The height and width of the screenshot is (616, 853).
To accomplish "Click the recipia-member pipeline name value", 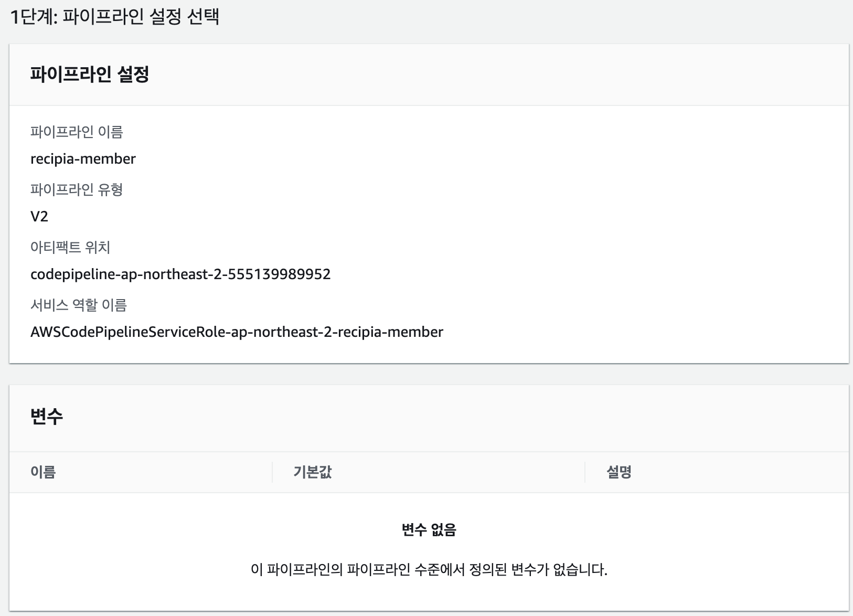I will pos(83,158).
